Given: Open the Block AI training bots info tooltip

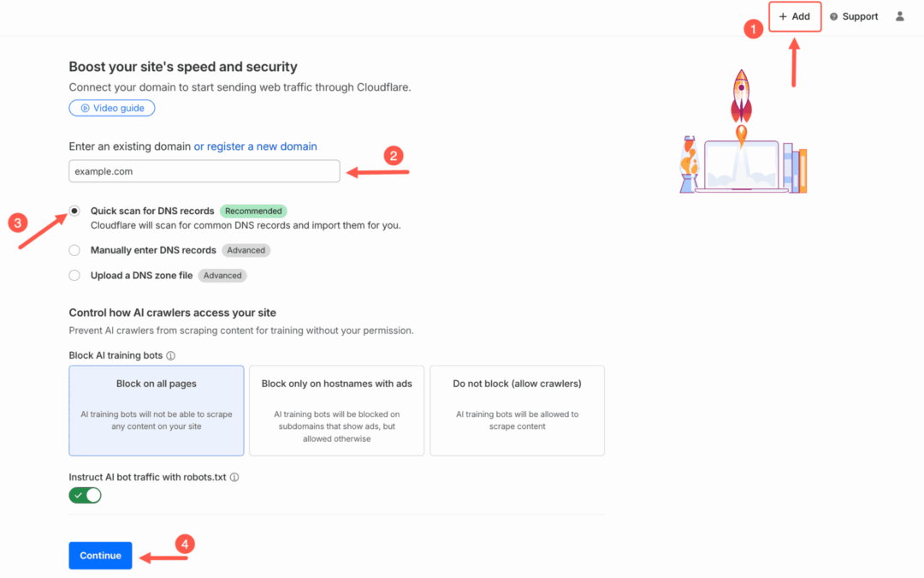Looking at the screenshot, I should point(171,355).
